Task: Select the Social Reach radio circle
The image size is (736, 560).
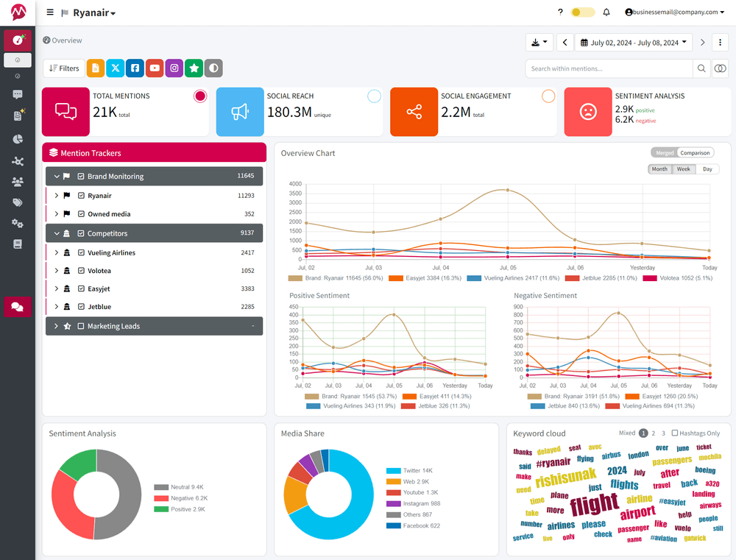Action: pos(374,96)
